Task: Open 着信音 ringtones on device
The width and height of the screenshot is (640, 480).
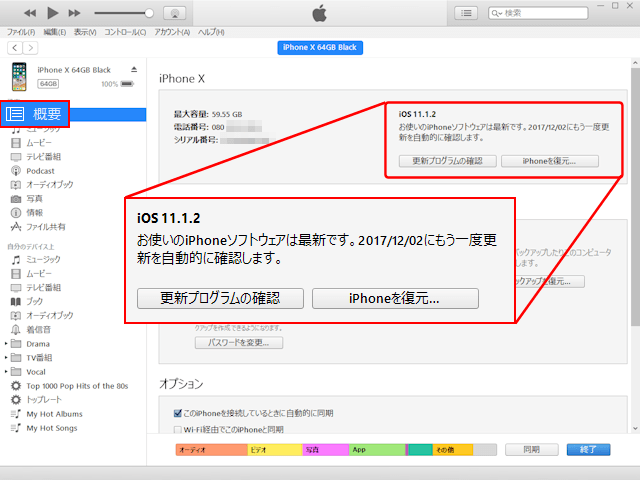Action: click(x=38, y=330)
